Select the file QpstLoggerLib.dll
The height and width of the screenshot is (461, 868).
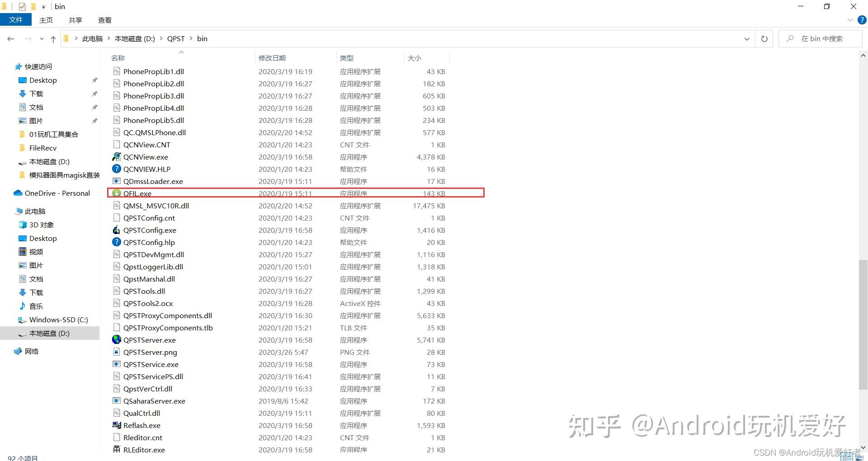[153, 267]
